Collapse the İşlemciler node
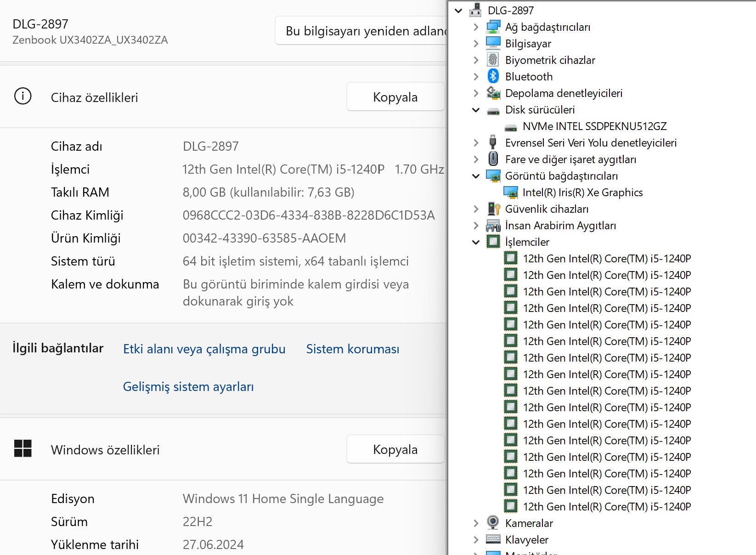 (x=476, y=242)
